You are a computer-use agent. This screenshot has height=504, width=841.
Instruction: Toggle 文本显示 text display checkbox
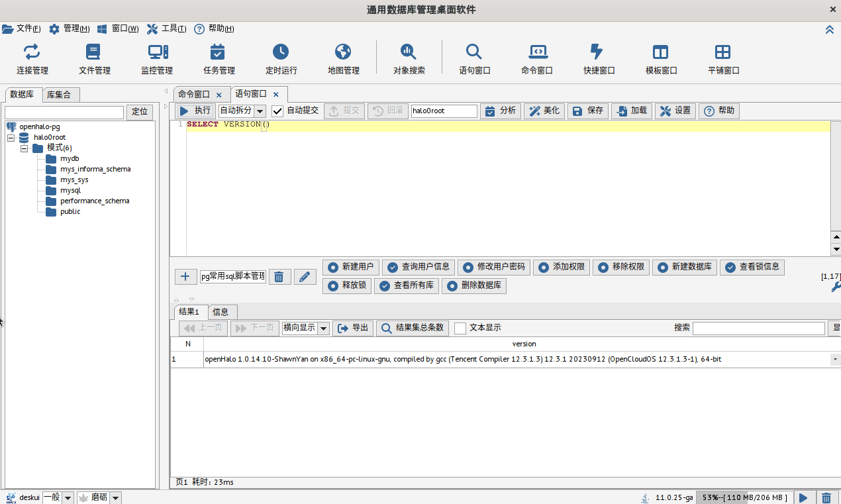point(460,328)
